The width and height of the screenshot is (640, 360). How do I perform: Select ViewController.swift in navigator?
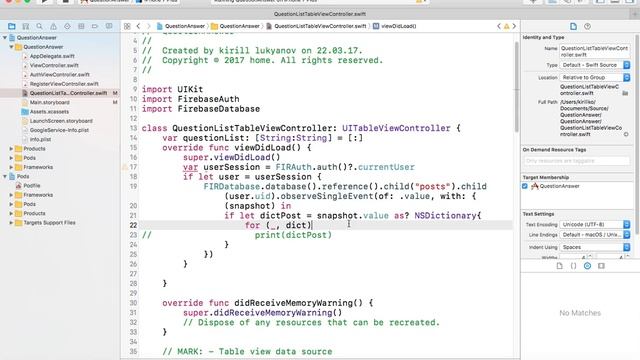coord(54,65)
